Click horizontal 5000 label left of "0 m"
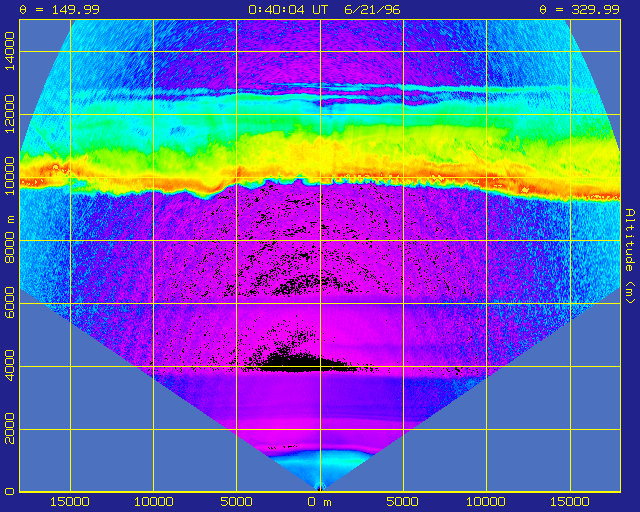The width and height of the screenshot is (640, 512). point(236,502)
